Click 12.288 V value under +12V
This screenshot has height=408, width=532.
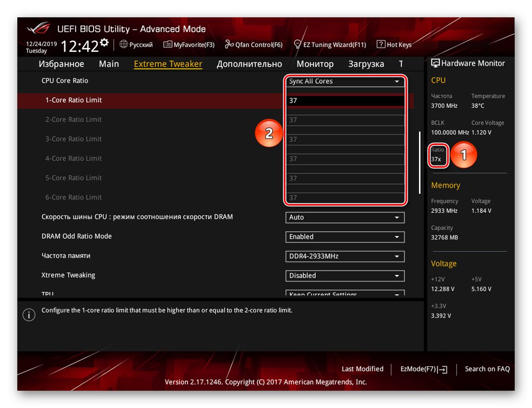[442, 289]
